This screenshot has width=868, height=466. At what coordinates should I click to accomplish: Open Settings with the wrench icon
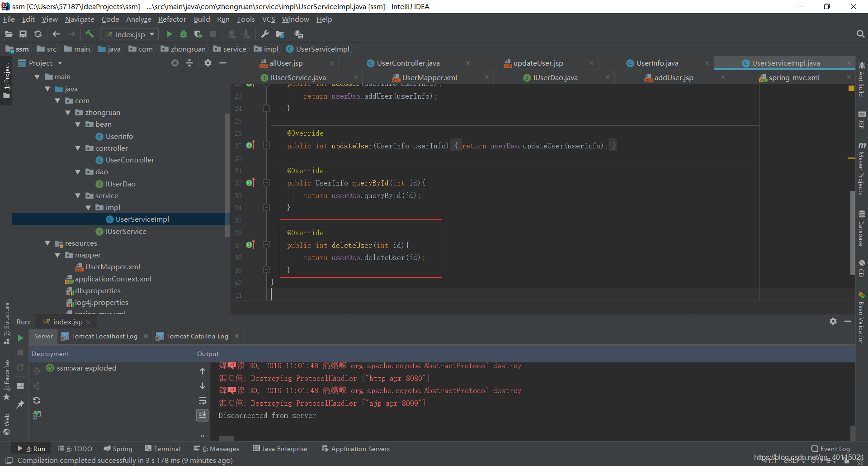point(265,34)
